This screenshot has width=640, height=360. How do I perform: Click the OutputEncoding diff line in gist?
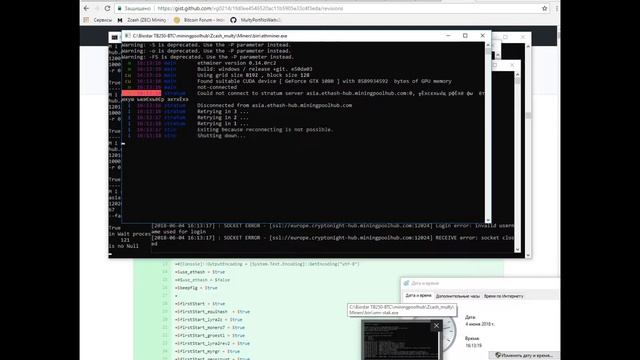[x=267, y=264]
